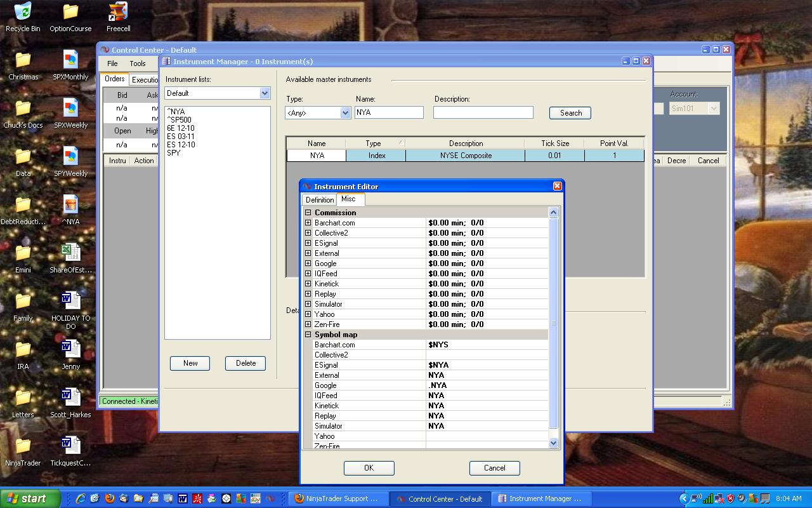812x508 pixels.
Task: Open the Tools menu in Control Center
Action: (x=138, y=63)
